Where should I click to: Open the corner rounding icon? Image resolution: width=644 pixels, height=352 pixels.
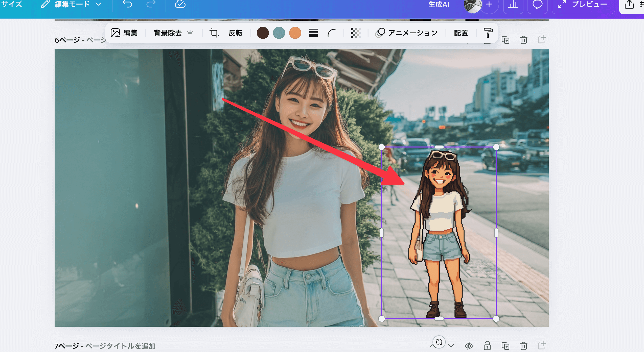click(331, 33)
